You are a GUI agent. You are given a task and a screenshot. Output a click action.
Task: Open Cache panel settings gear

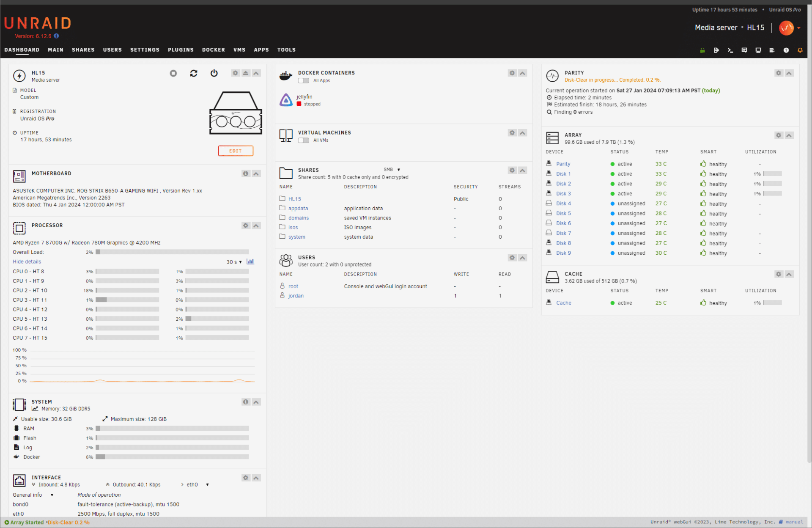779,274
